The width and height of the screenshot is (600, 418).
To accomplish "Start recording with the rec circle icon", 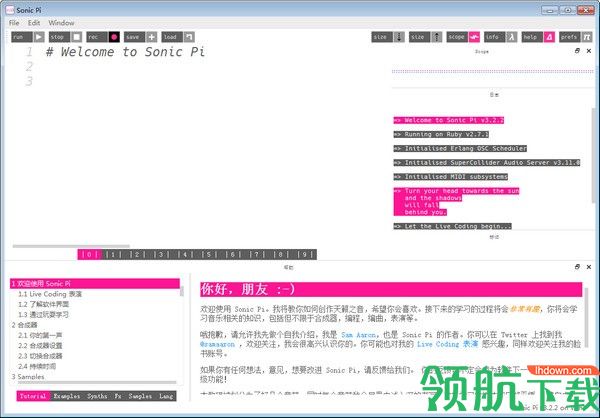I will [114, 37].
